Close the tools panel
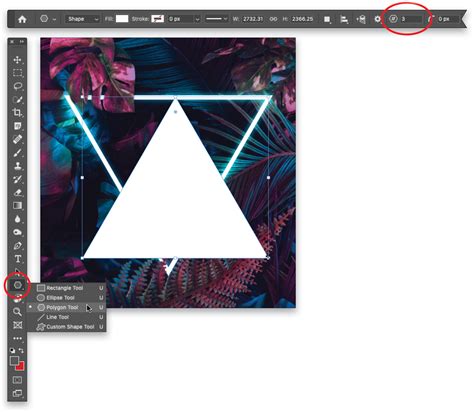 pos(12,41)
